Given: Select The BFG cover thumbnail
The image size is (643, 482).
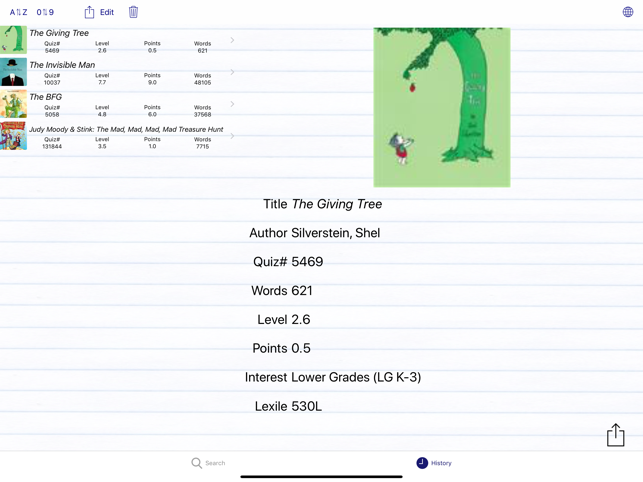Looking at the screenshot, I should (x=14, y=104).
